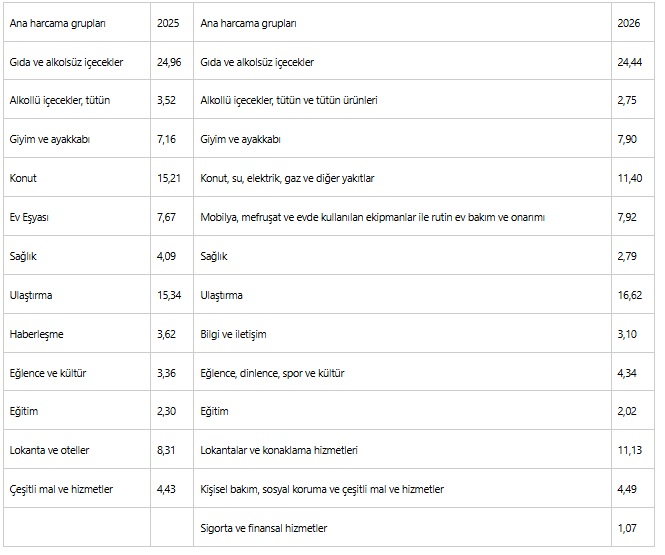The image size is (665, 555).
Task: Click the 'Bilgi ve iletişim' cell
Action: (234, 334)
